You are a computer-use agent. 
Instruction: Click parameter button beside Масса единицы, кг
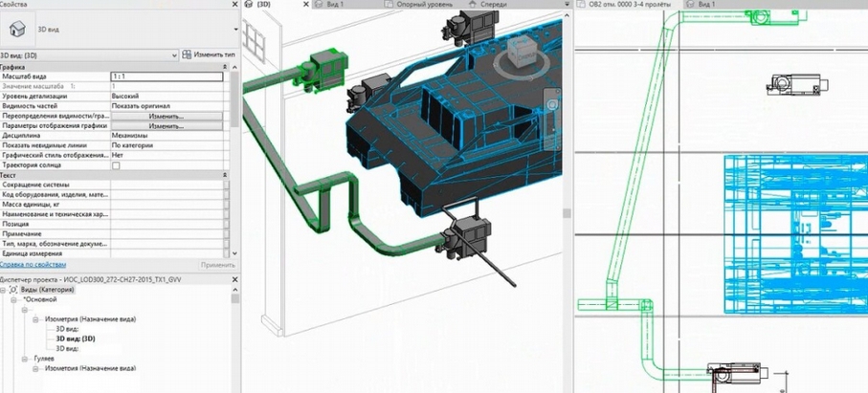tap(226, 205)
